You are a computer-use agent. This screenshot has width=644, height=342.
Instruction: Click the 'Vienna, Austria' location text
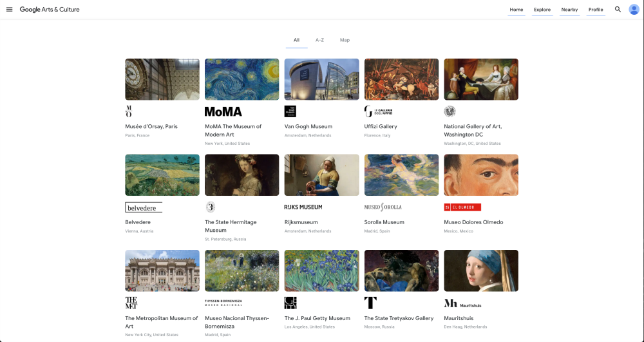pos(139,231)
